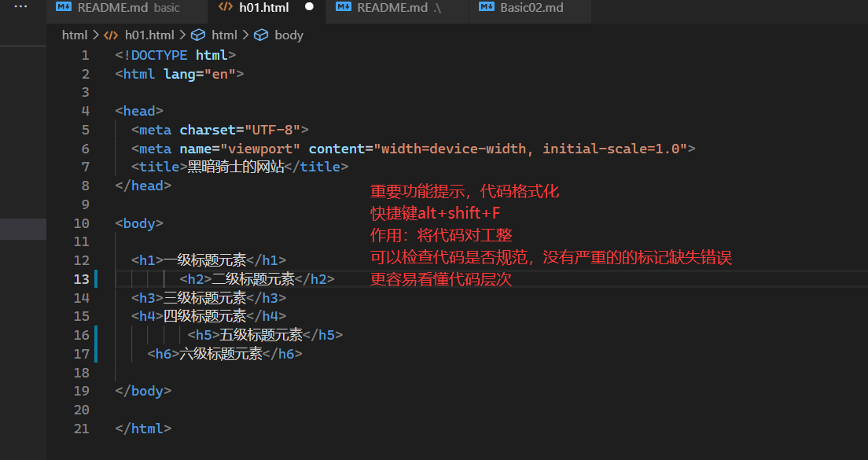The width and height of the screenshot is (868, 460).
Task: Select the README.md .\ editor tab
Action: (x=399, y=8)
